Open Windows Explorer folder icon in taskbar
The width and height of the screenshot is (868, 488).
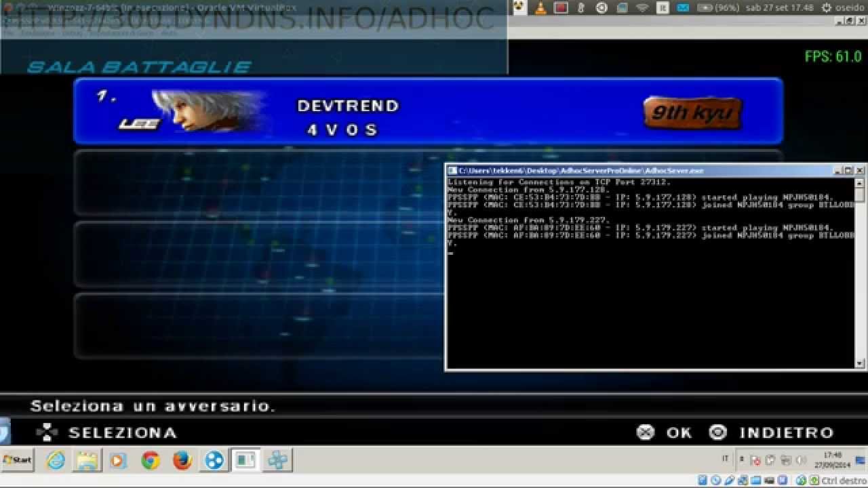click(x=87, y=460)
